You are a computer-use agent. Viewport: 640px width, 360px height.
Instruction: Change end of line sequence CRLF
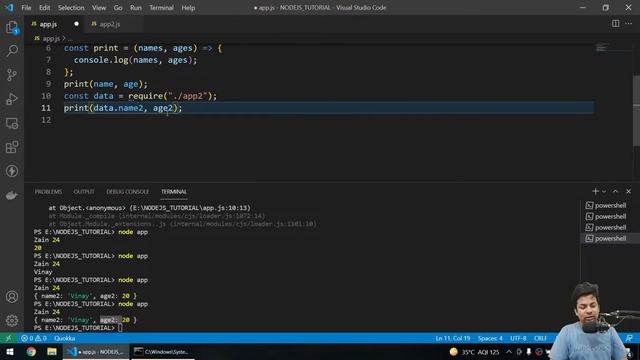point(540,338)
